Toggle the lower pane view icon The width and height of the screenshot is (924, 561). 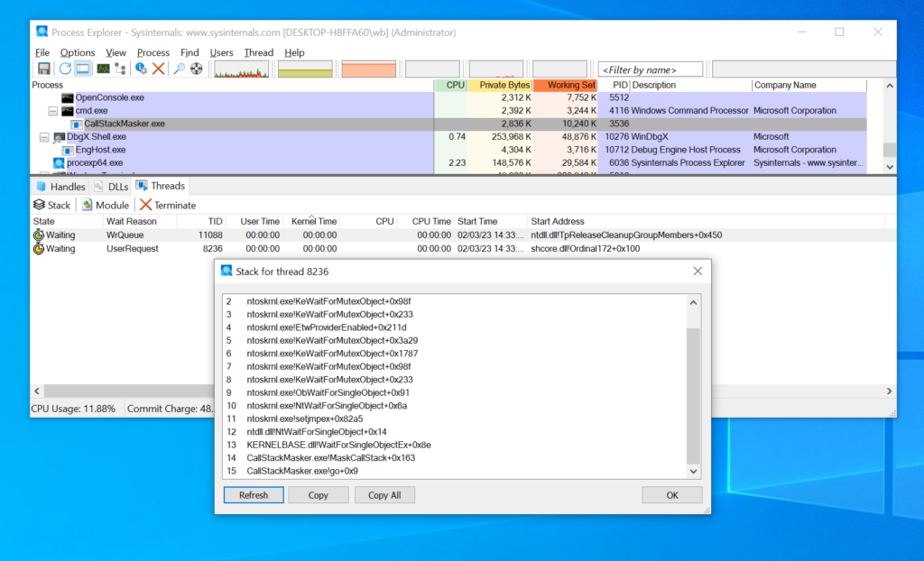pyautogui.click(x=83, y=69)
